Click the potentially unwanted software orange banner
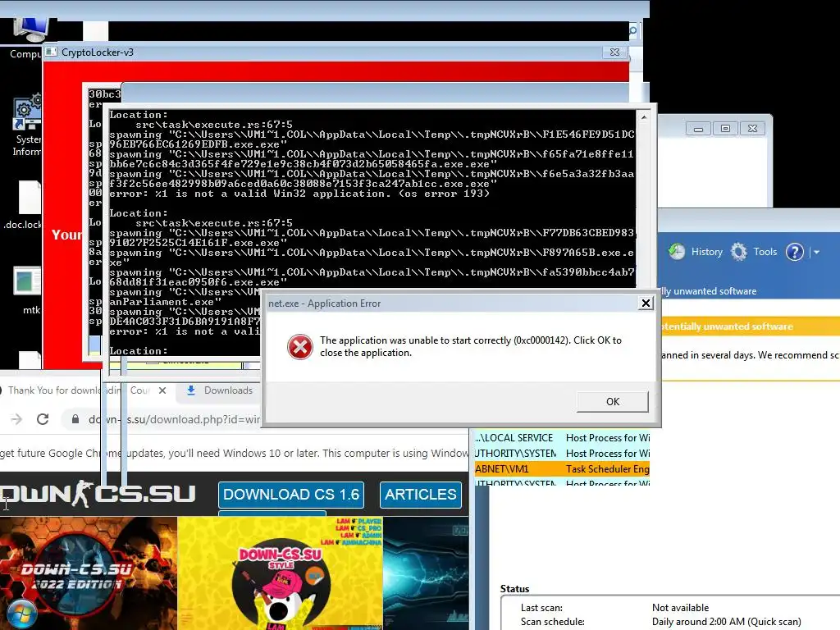Viewport: 840px width, 630px height. (750, 326)
